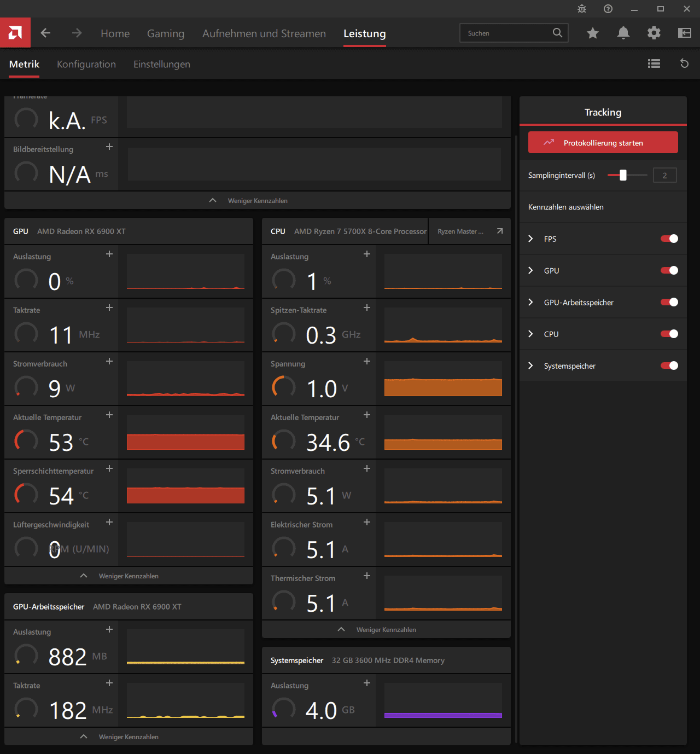Disable CPU tracking toggle
The width and height of the screenshot is (700, 754).
(669, 334)
